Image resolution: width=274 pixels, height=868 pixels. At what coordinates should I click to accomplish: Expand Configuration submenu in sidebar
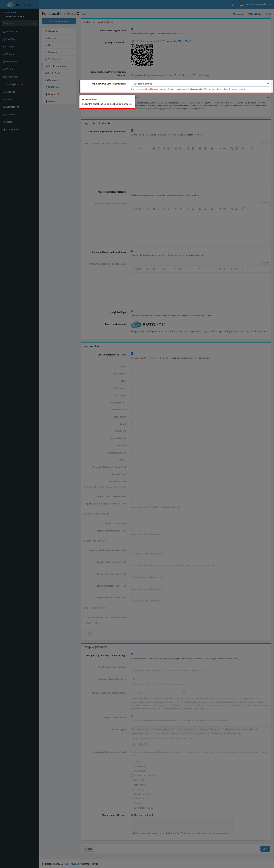pos(20,129)
